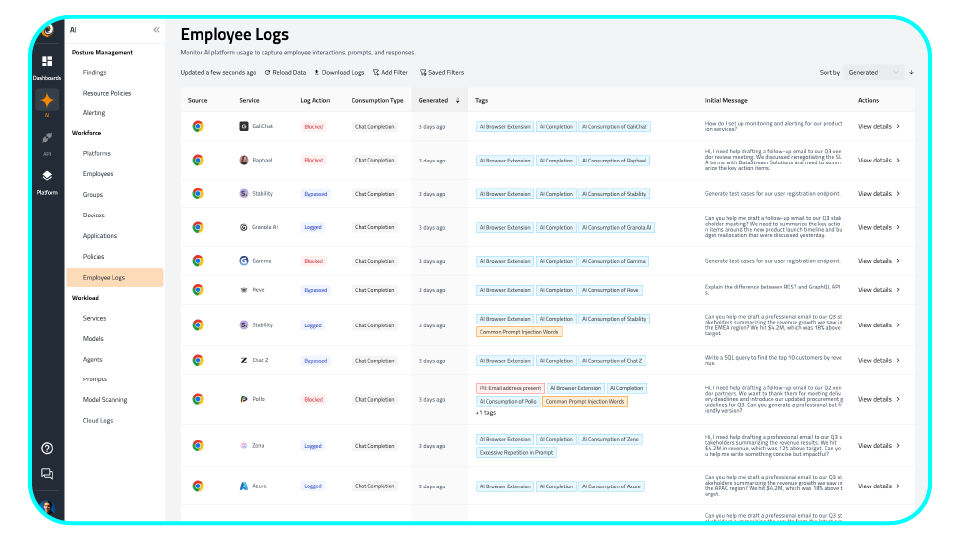Screen dimensions: 960x540
Task: Open Groups under Workforce
Action: coord(92,195)
